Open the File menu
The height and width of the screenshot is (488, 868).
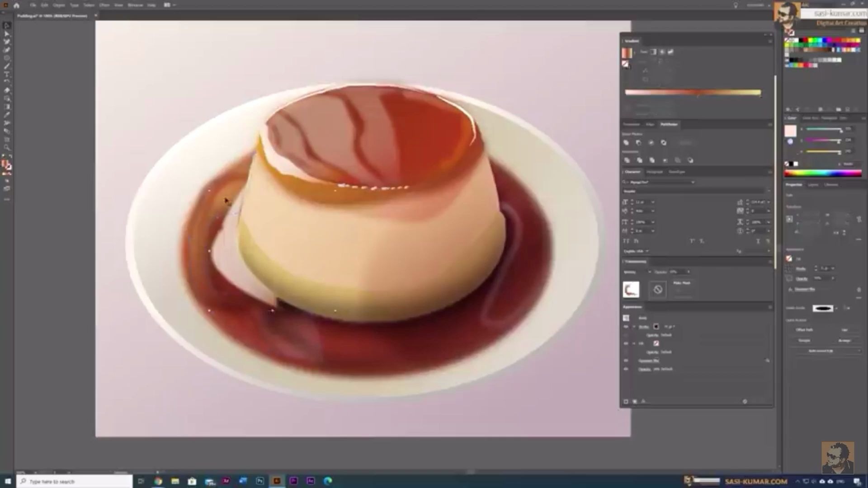pyautogui.click(x=33, y=5)
